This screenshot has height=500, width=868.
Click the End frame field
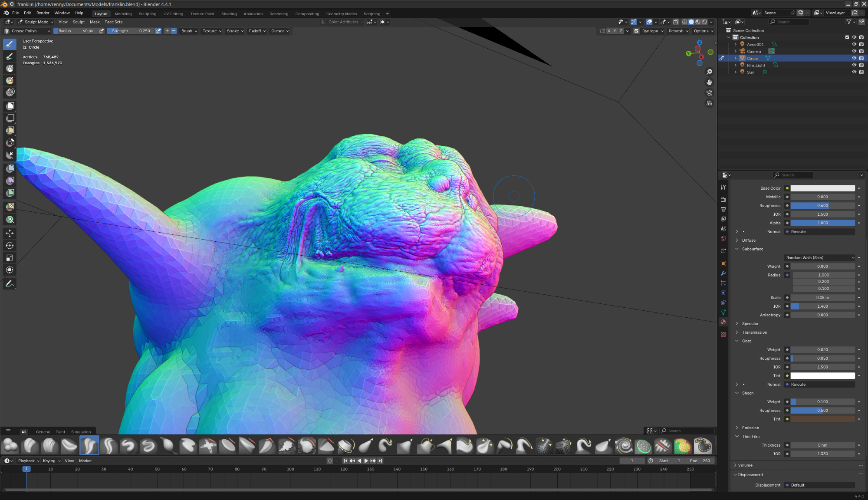700,461
